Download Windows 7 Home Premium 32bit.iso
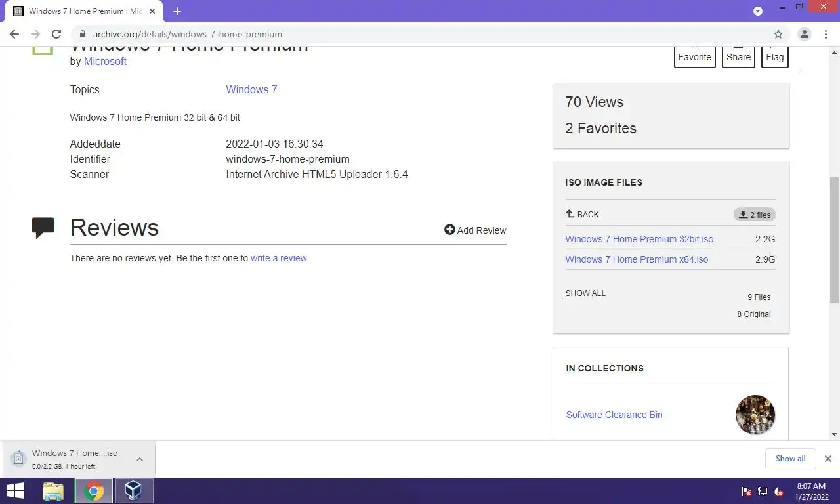This screenshot has height=504, width=840. click(x=639, y=239)
